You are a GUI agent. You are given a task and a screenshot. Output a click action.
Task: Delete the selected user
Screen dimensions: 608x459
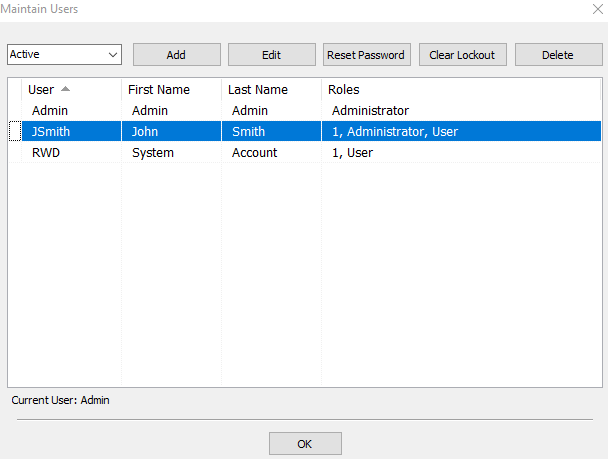[558, 55]
